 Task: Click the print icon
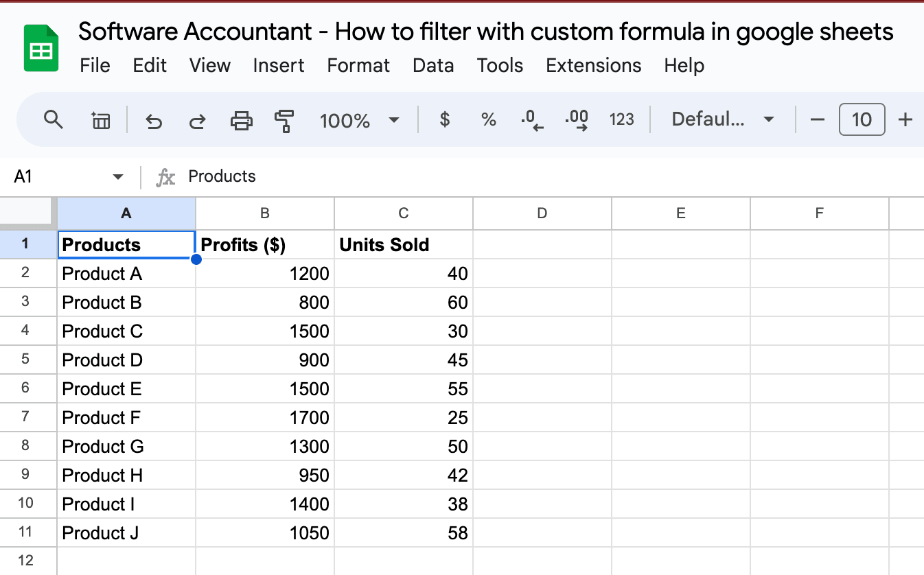241,121
